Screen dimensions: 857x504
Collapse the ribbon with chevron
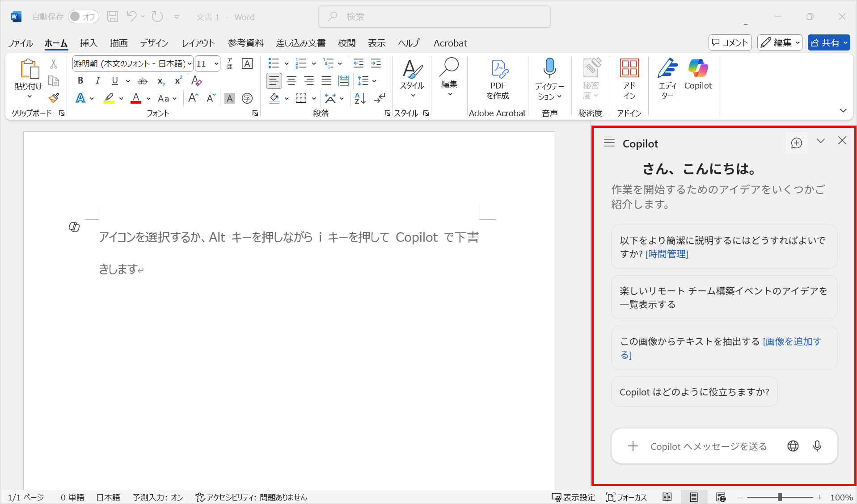pyautogui.click(x=843, y=111)
